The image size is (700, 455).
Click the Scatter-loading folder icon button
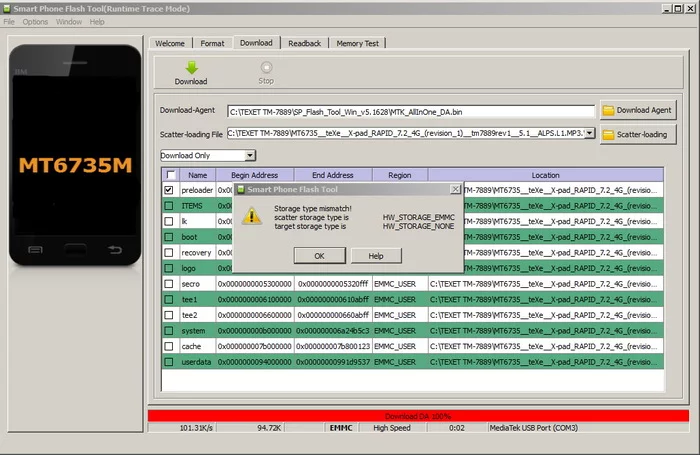tap(638, 134)
